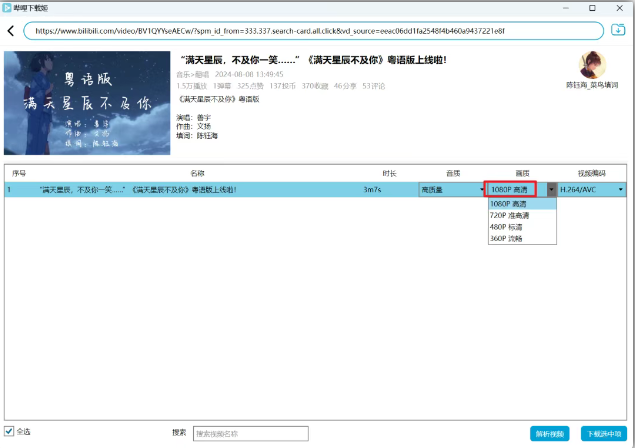Click the 137投币 coin count
The image size is (635, 448).
283,86
